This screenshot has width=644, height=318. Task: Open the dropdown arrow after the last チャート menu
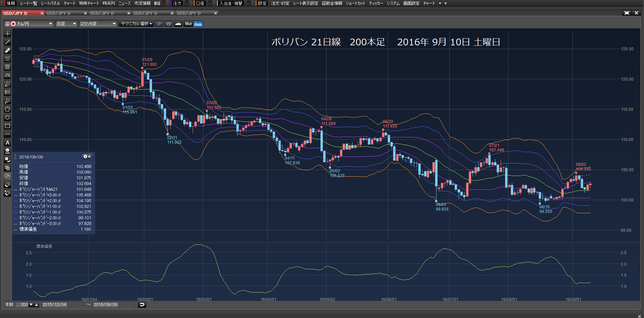440,3
